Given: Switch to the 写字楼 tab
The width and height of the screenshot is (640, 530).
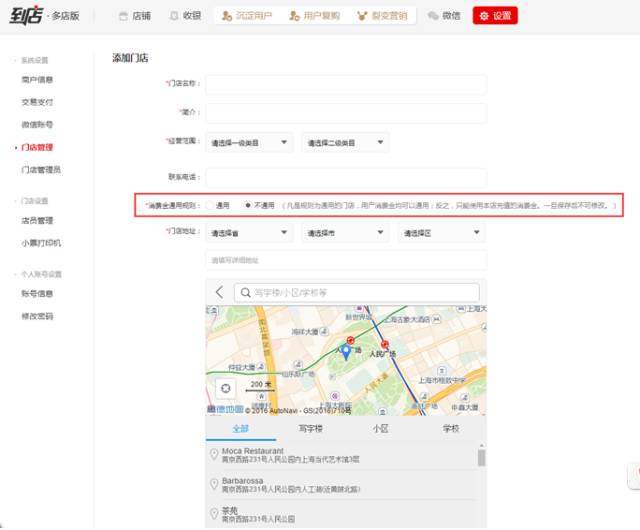Looking at the screenshot, I should point(311,428).
